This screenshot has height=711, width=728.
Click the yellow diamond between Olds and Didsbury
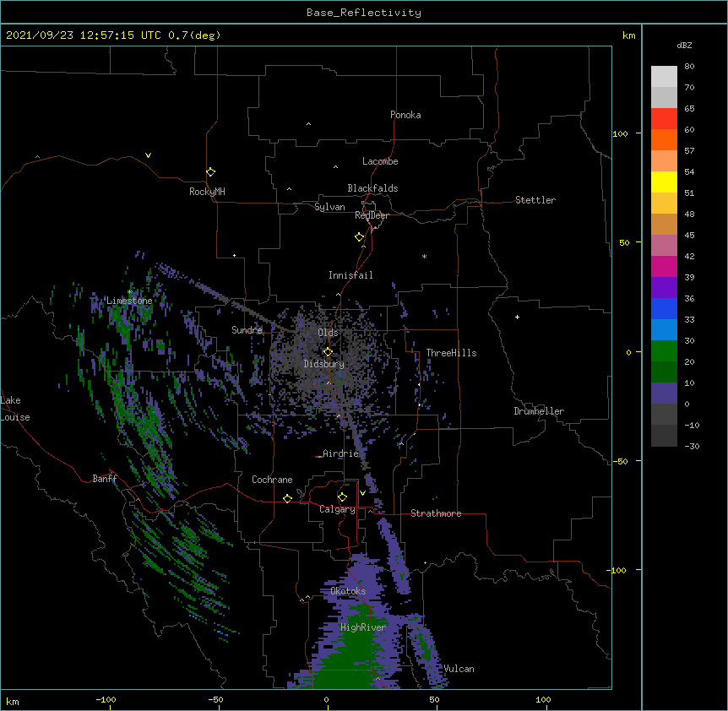pyautogui.click(x=328, y=351)
